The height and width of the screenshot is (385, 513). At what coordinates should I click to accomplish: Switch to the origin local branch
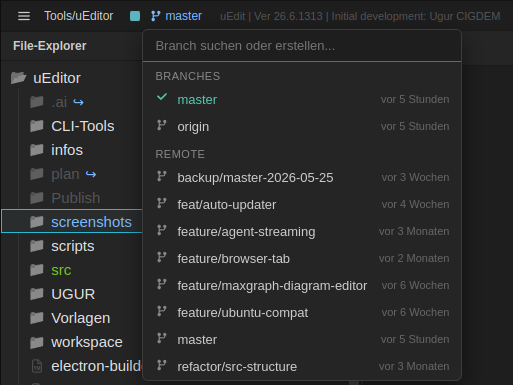302,127
